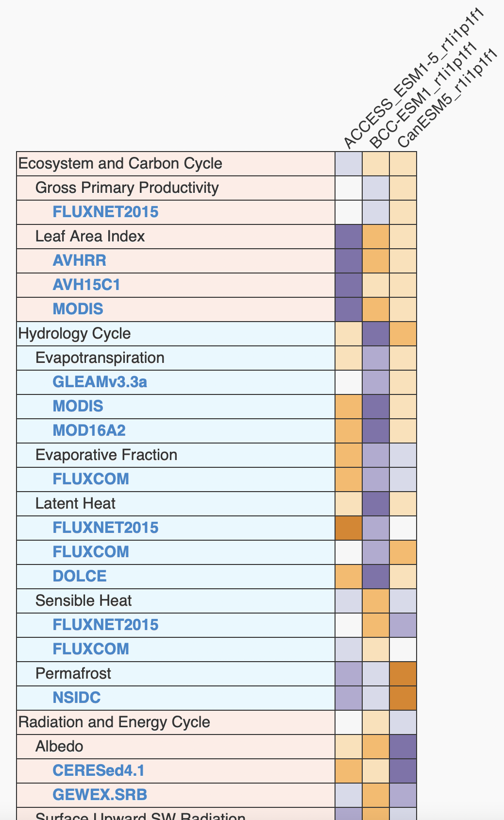Screen dimensions: 504x820
Task: Click the ACCESS-ESM1-5 score cell for AVHRR
Action: point(349,260)
